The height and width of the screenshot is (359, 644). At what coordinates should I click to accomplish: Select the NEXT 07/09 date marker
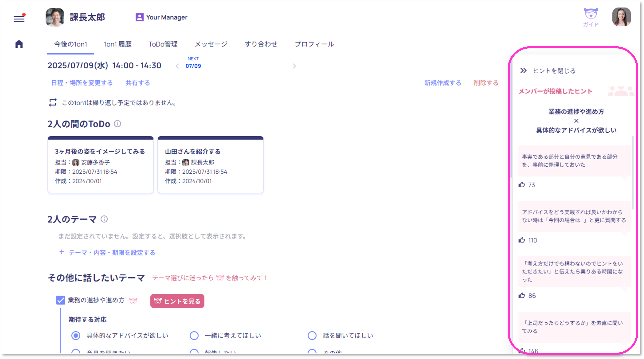(x=193, y=63)
